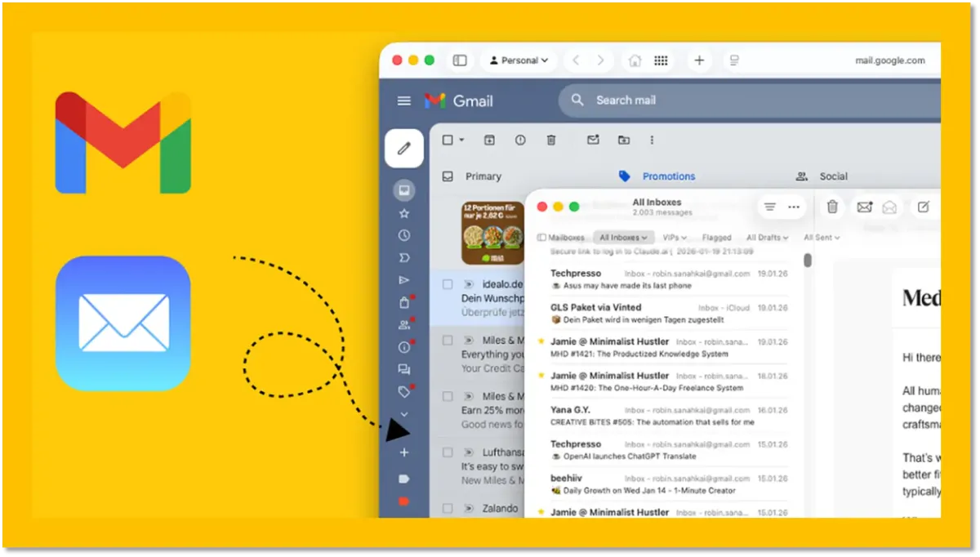Open the Mail window three-dot more menu
This screenshot has height=557, width=980.
[x=794, y=207]
